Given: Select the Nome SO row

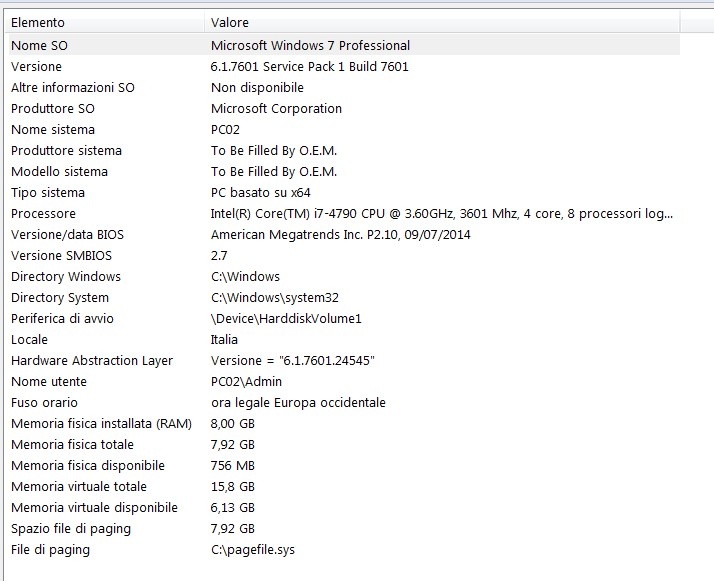Looking at the screenshot, I should tap(40, 45).
